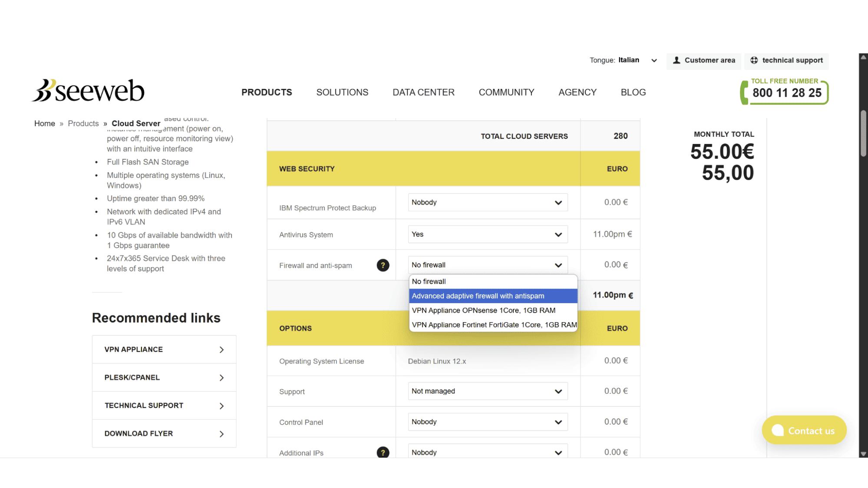868x488 pixels.
Task: Open the Additional IPs help icon
Action: (383, 452)
